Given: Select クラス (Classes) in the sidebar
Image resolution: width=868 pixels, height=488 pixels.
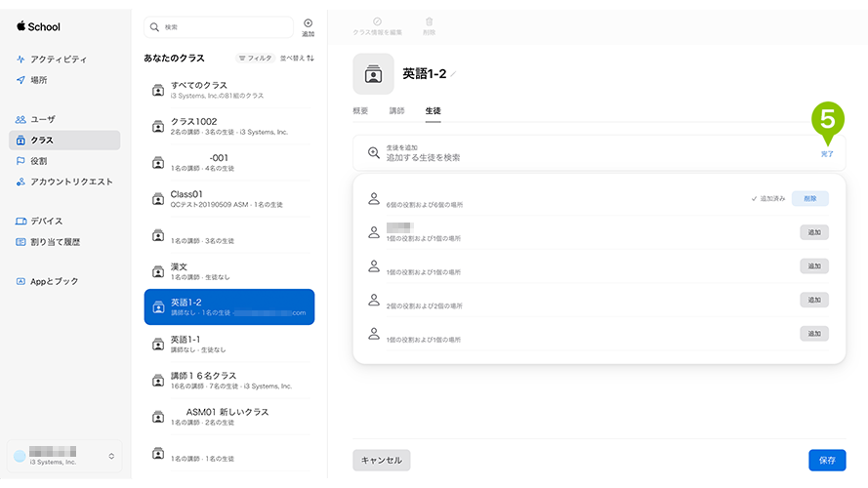Looking at the screenshot, I should tap(64, 140).
